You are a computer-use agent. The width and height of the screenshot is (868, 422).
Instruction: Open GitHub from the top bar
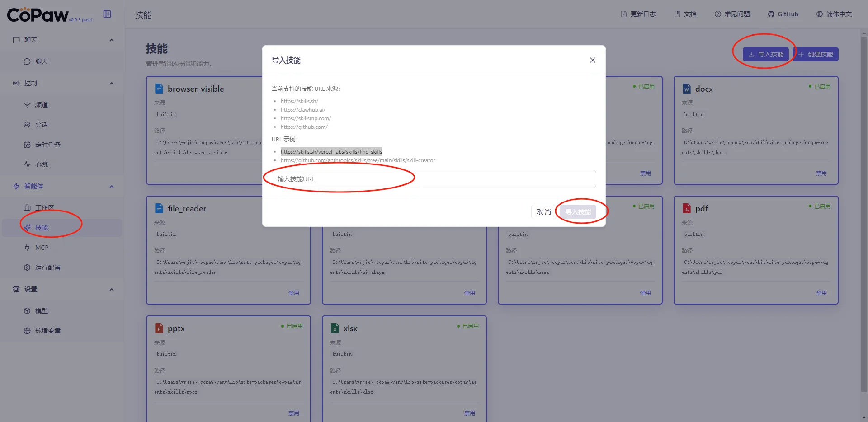point(783,14)
